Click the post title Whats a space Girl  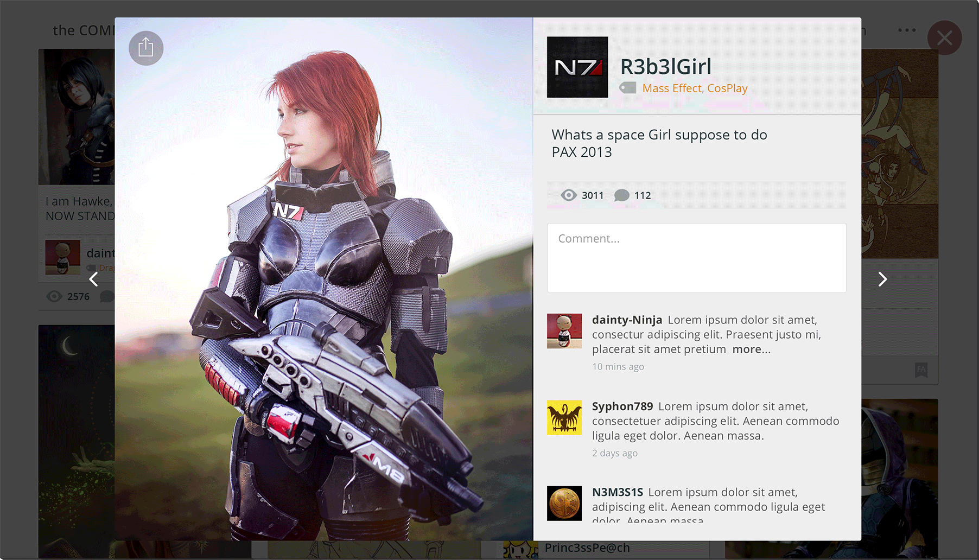(x=659, y=135)
